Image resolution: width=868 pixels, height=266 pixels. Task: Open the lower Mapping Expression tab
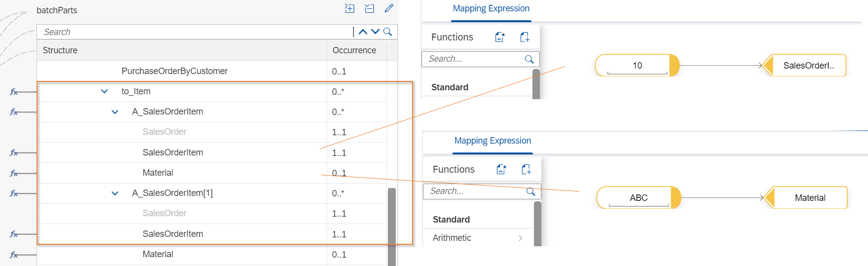492,141
